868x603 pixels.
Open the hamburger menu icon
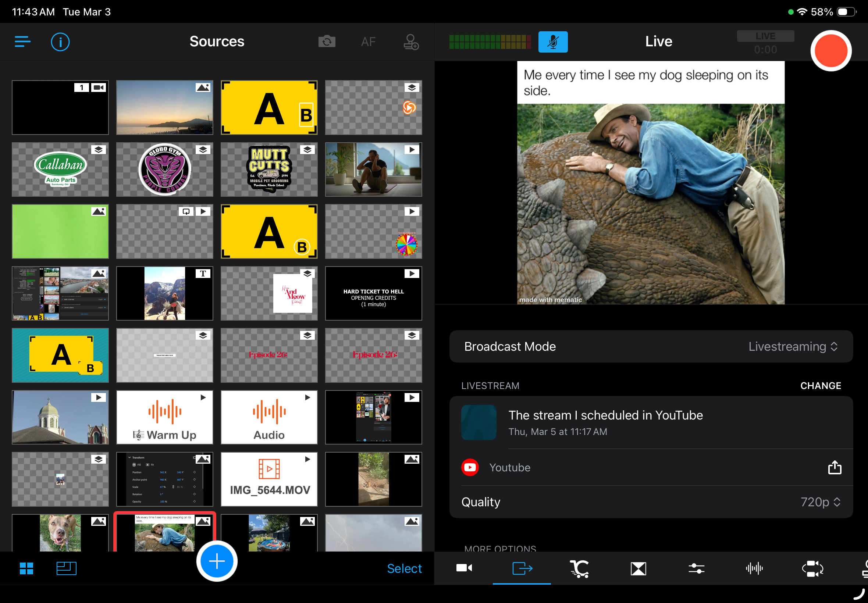point(23,42)
